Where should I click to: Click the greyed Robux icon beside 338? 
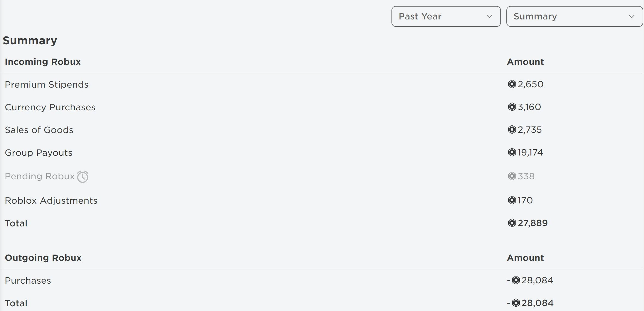click(512, 176)
